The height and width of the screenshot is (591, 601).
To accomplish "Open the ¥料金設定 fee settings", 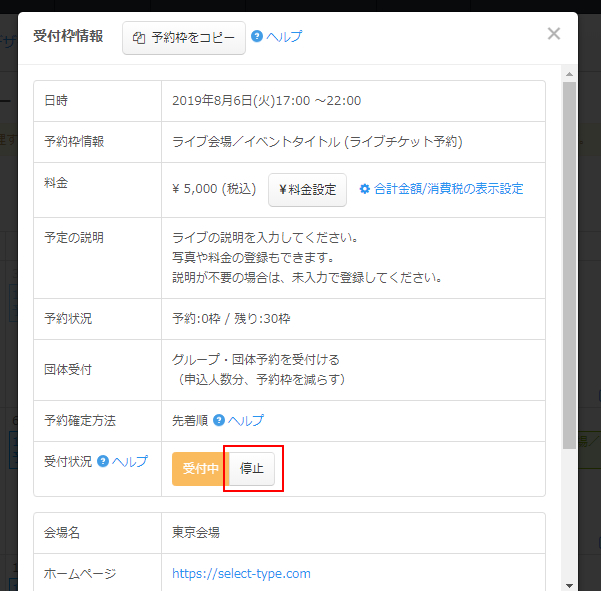I will point(307,189).
